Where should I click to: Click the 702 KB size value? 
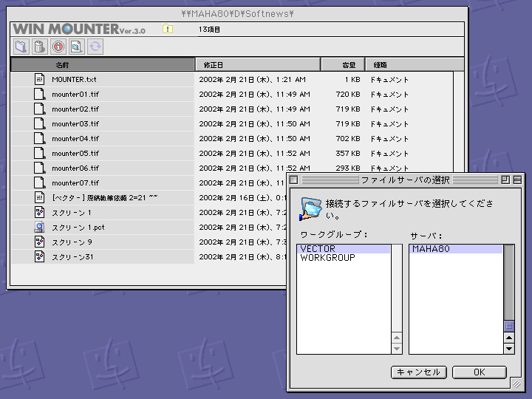[348, 138]
